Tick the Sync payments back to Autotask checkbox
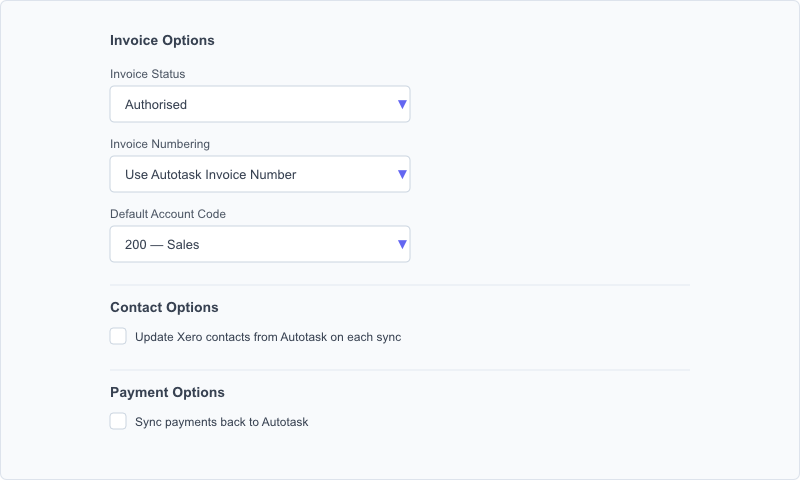The height and width of the screenshot is (480, 800). tap(118, 421)
